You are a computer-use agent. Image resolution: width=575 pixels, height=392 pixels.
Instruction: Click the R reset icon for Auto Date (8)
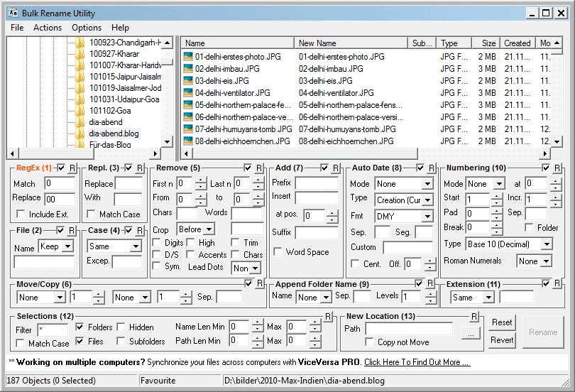(x=432, y=168)
